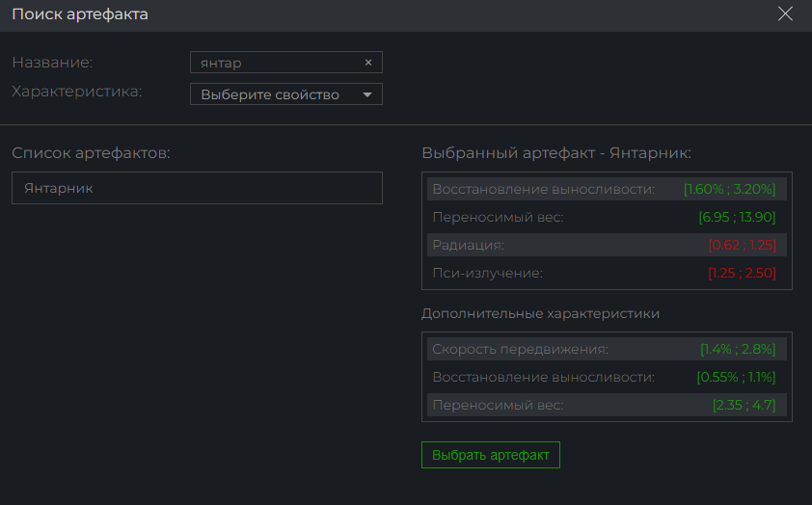
Task: Click the Пси-излучение property row
Action: click(x=607, y=273)
